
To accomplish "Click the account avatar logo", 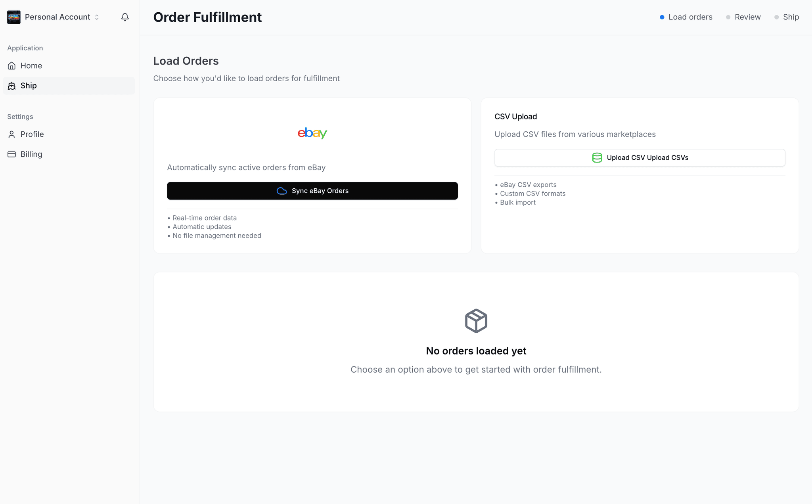I will click(14, 17).
